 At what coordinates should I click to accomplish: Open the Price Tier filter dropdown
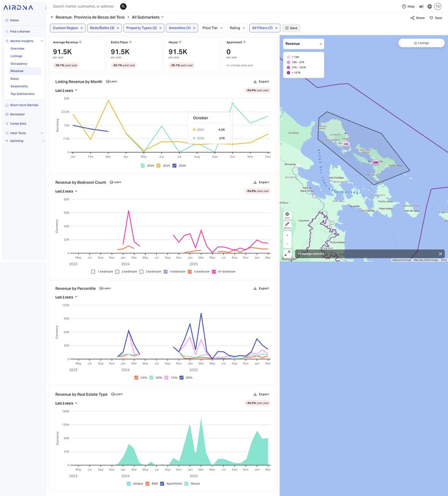pos(211,28)
